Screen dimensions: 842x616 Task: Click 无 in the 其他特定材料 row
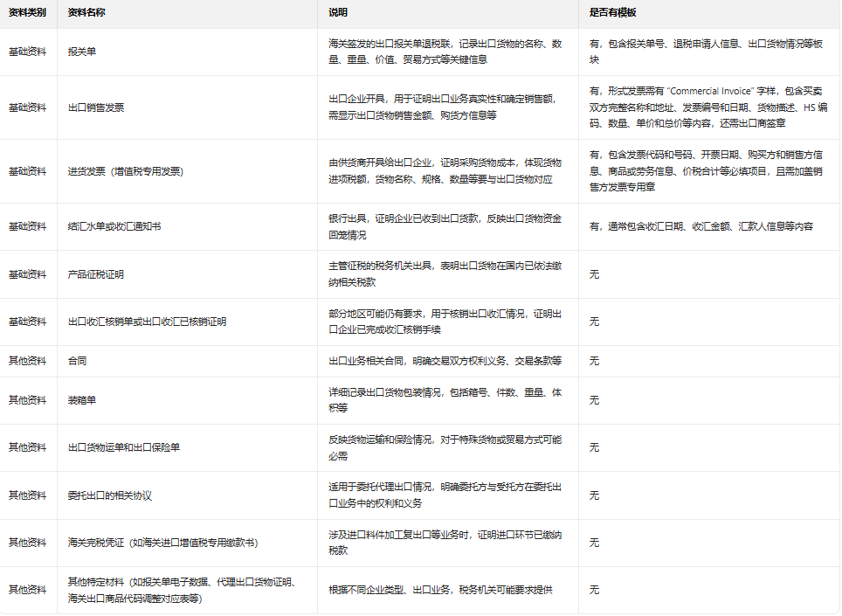click(x=594, y=590)
